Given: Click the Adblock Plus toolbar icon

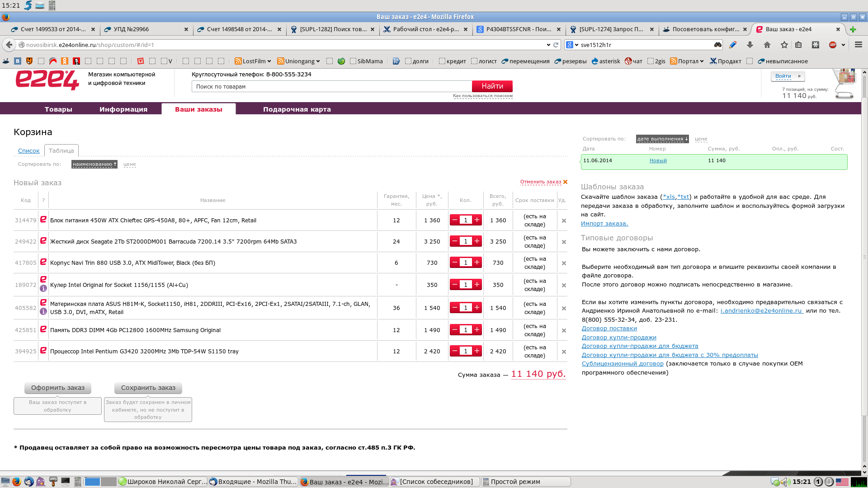Looking at the screenshot, I should (833, 45).
